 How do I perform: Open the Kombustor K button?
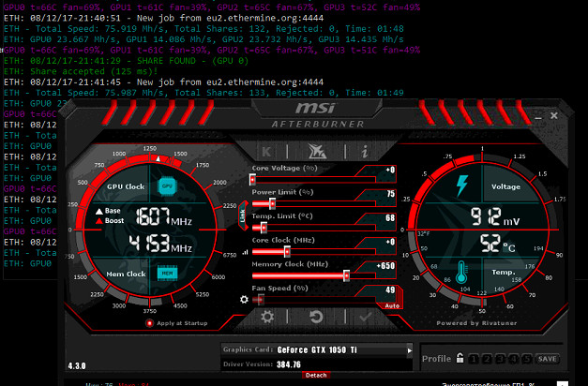point(266,152)
